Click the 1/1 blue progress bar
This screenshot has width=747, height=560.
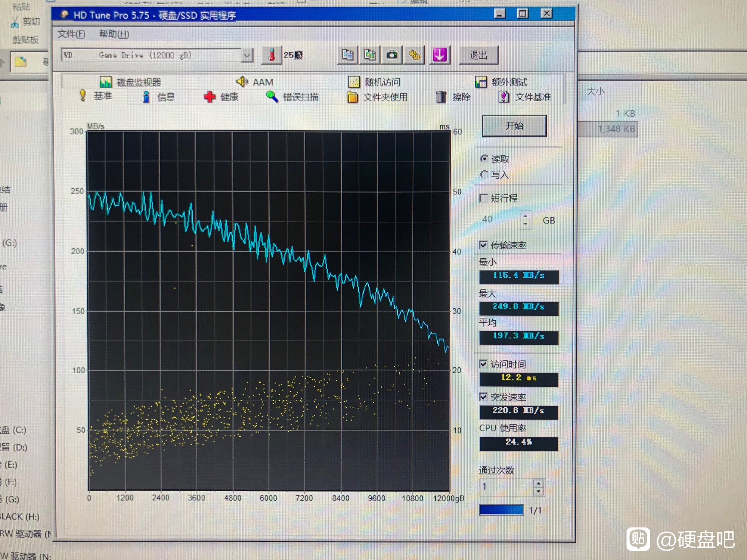pyautogui.click(x=501, y=510)
